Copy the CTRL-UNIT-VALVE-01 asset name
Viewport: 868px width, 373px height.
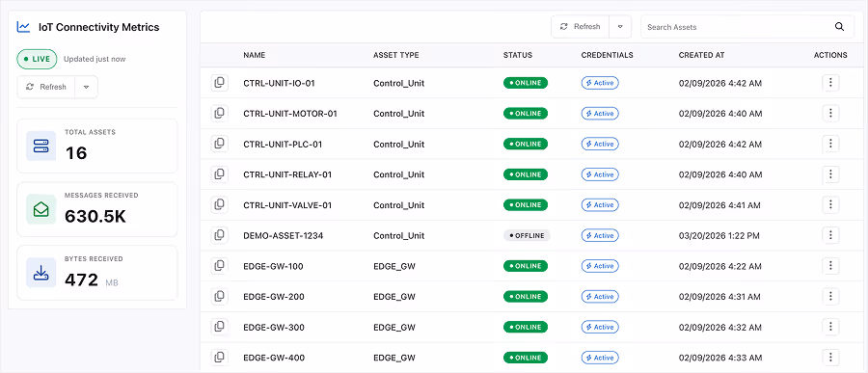coord(220,204)
